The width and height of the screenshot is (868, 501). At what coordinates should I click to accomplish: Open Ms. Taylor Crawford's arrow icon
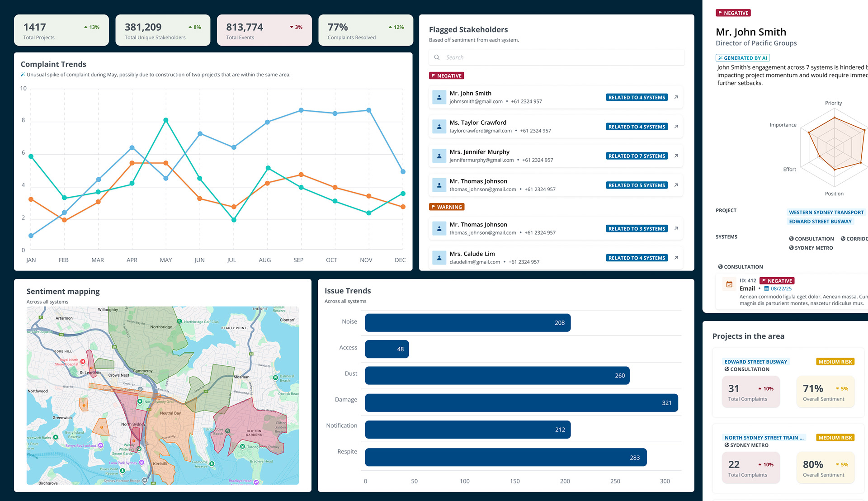point(676,127)
